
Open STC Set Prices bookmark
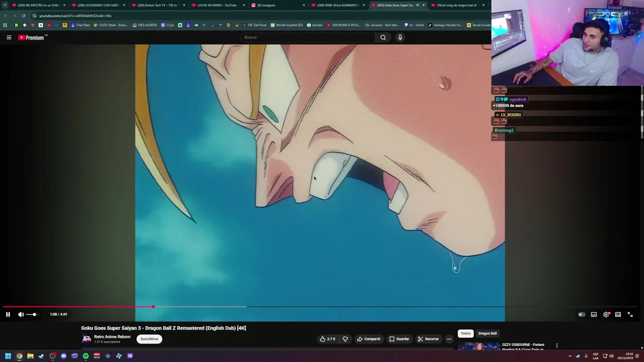pyautogui.click(x=255, y=25)
